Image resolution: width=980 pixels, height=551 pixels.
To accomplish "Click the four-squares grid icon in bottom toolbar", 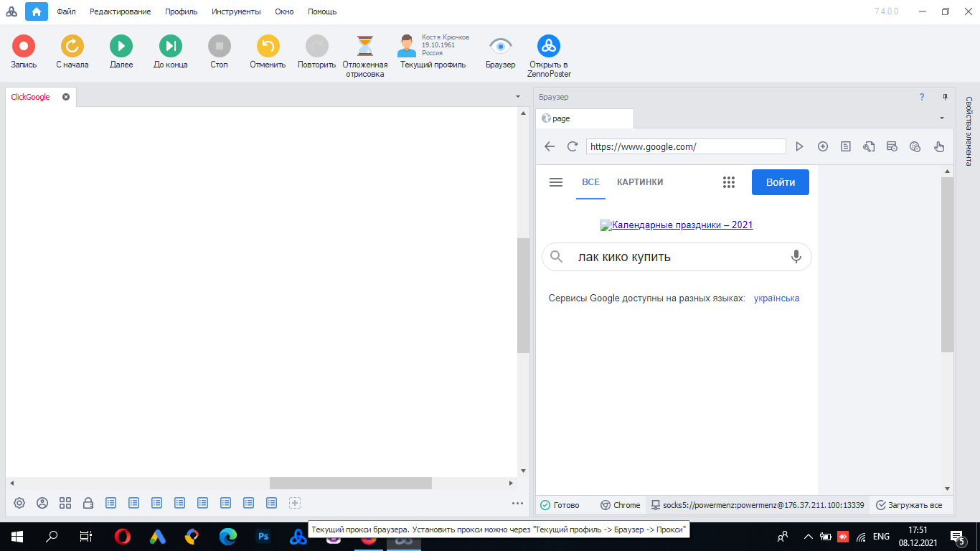I will (65, 503).
